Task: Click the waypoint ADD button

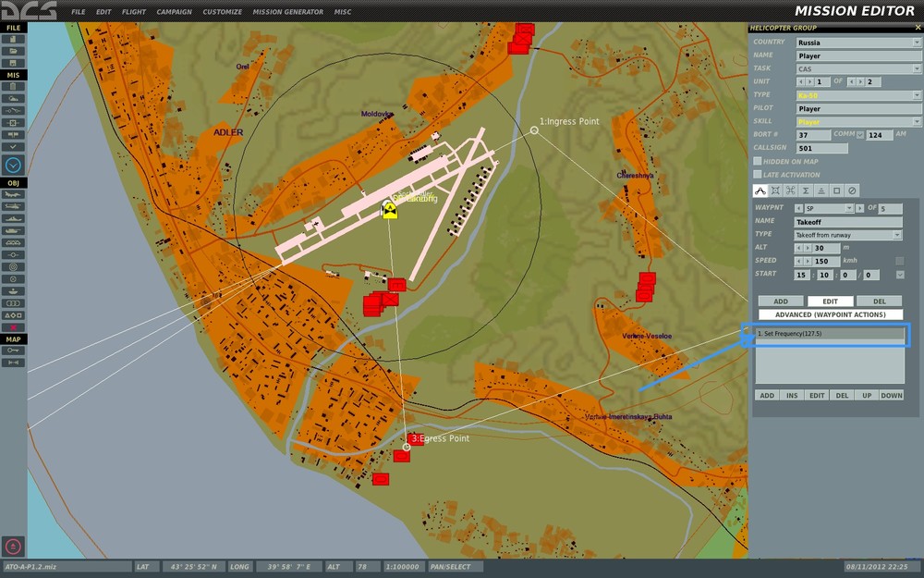Action: point(781,301)
